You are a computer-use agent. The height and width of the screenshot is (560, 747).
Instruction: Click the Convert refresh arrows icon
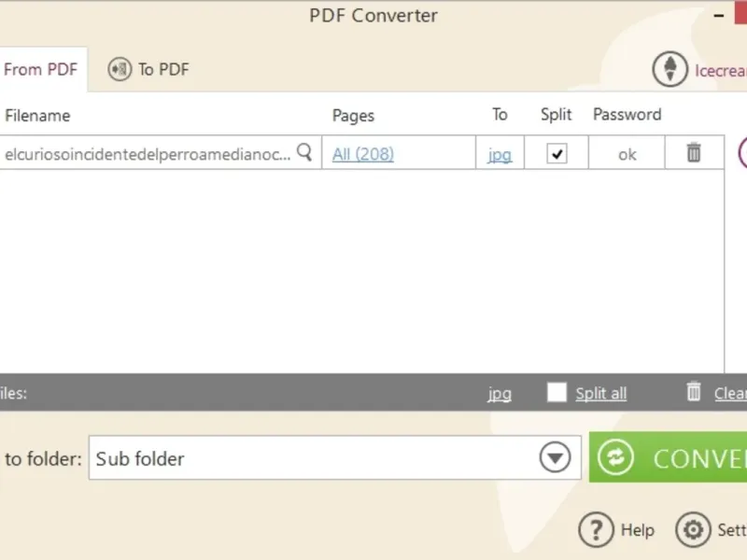[616, 458]
